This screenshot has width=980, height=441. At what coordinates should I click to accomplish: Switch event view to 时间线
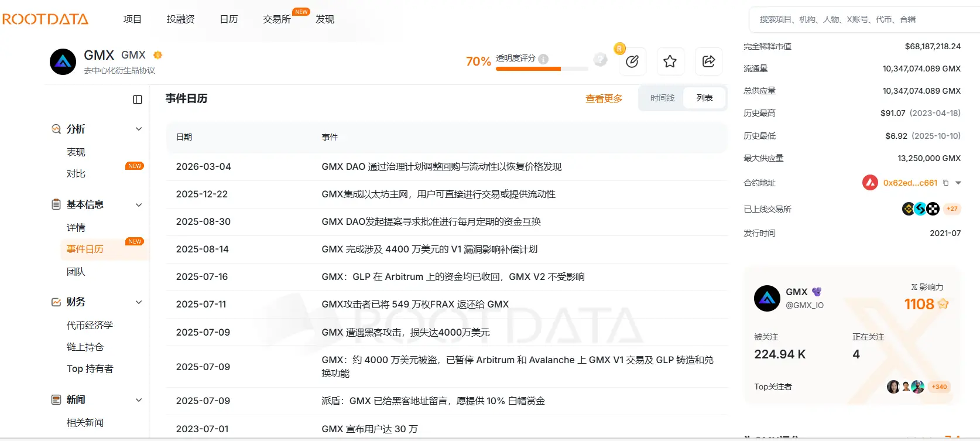point(662,98)
